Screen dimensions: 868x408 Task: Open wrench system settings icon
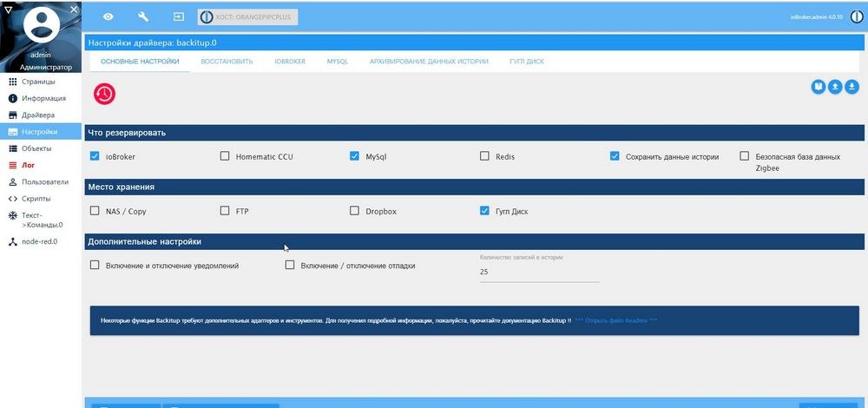tap(143, 16)
